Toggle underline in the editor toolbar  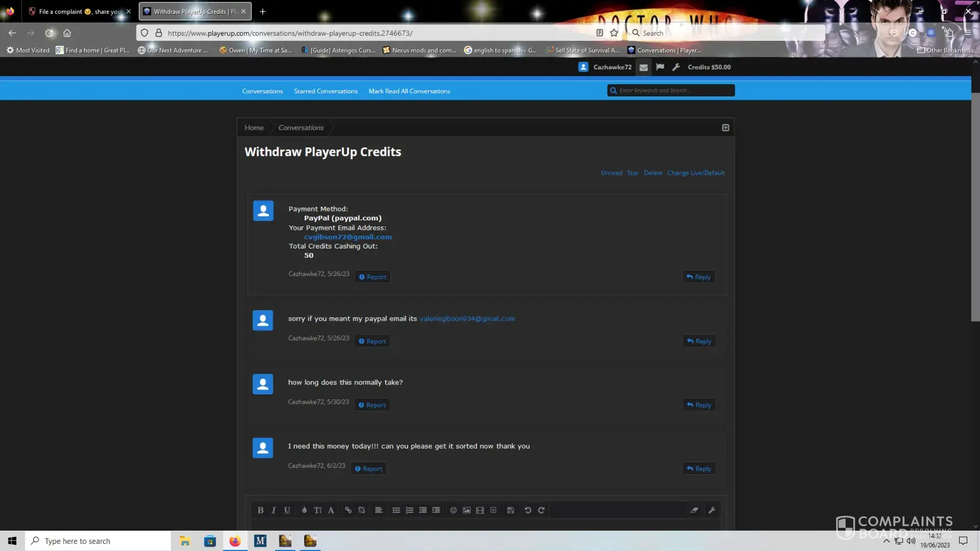[x=287, y=510]
